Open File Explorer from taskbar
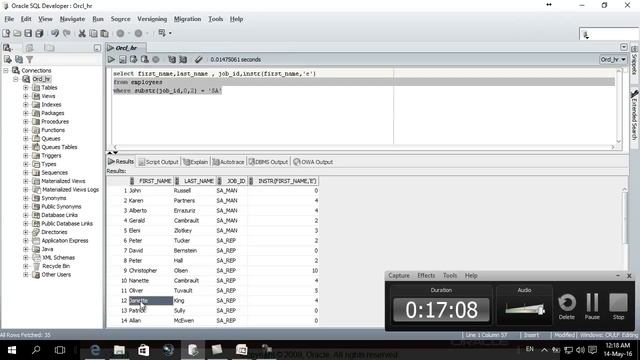 pyautogui.click(x=119, y=350)
